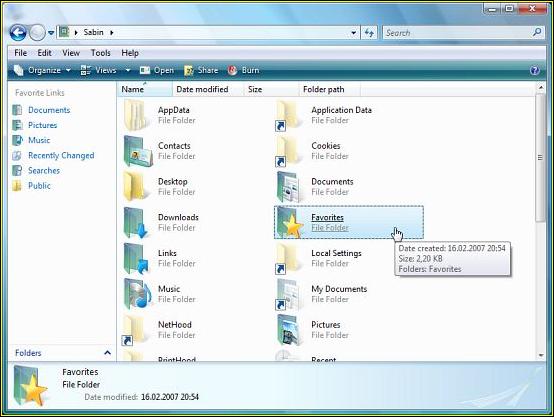
Task: Select the Contacts folder icon
Action: click(x=138, y=151)
